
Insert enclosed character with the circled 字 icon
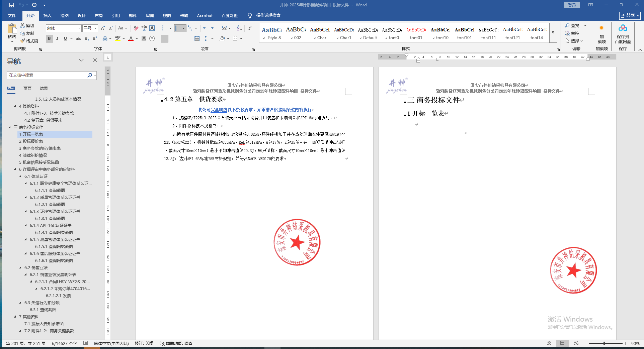[152, 38]
